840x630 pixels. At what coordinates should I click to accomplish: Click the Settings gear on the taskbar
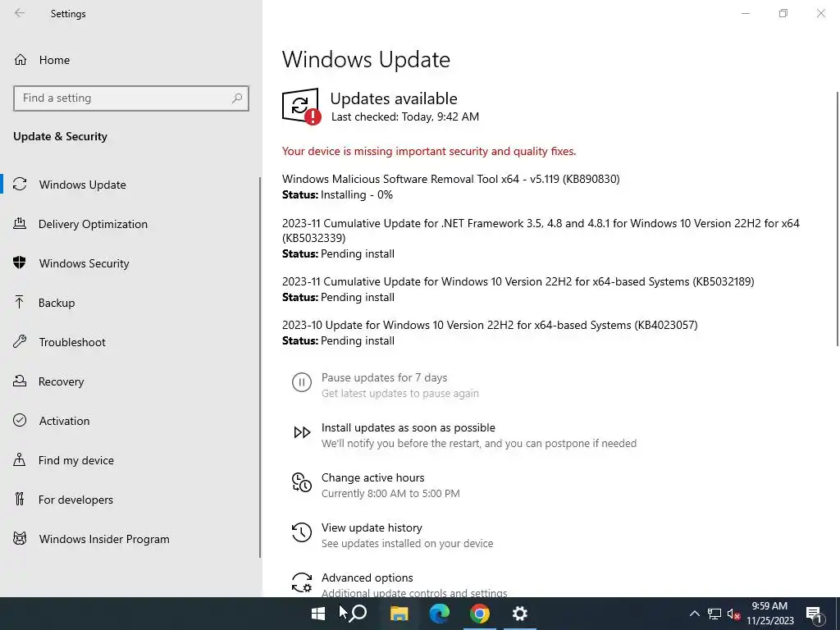point(519,614)
